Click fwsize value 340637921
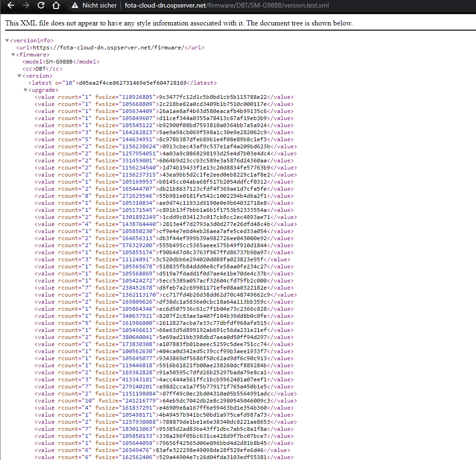Image resolution: width=476 pixels, height=460 pixels. 137,316
